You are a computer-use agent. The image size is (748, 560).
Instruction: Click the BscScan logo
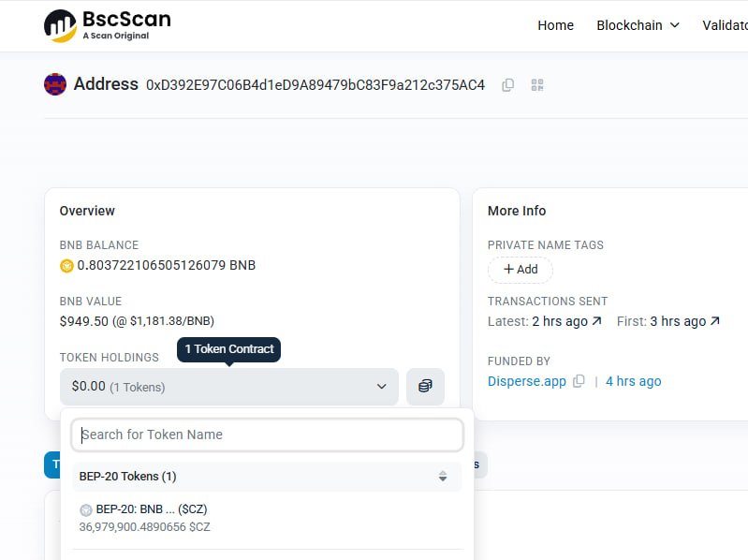(x=108, y=25)
